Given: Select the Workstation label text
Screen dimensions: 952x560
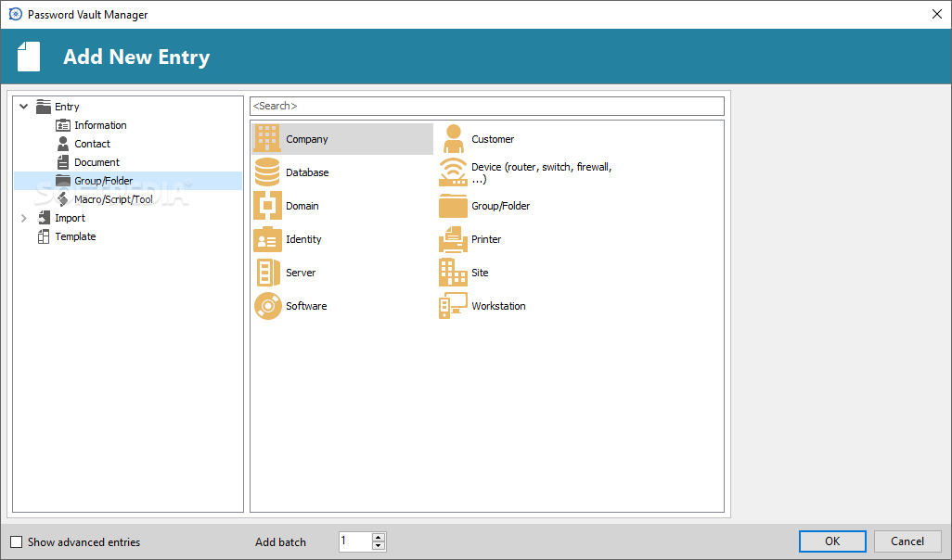Looking at the screenshot, I should pos(498,306).
